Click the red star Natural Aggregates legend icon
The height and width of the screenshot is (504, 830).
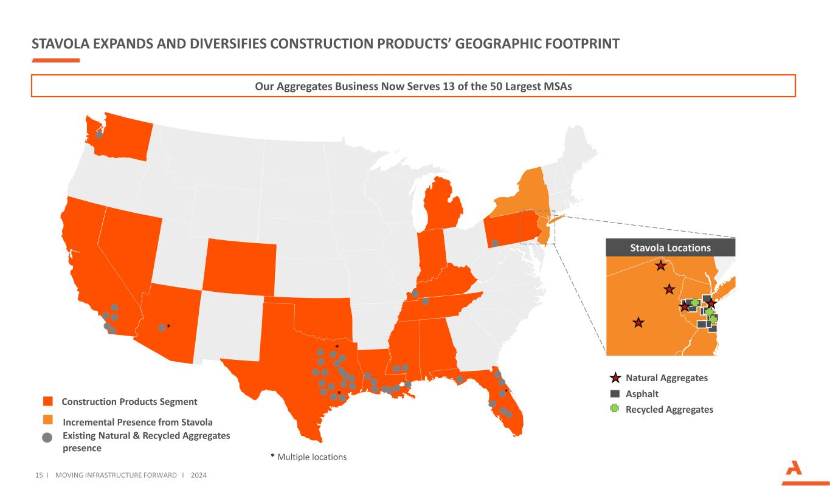[615, 378]
